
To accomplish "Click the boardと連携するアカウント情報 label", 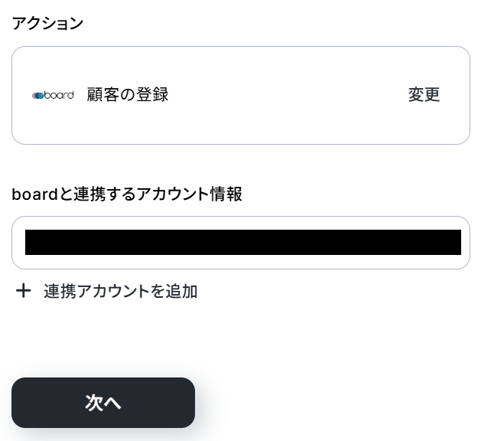I will point(127,194).
